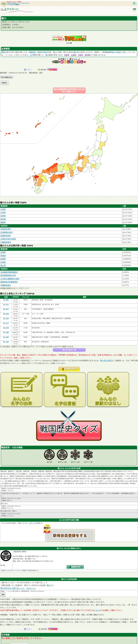
Task: Open the 北海道紋別郡西興部村 link
Action: coord(9,272)
